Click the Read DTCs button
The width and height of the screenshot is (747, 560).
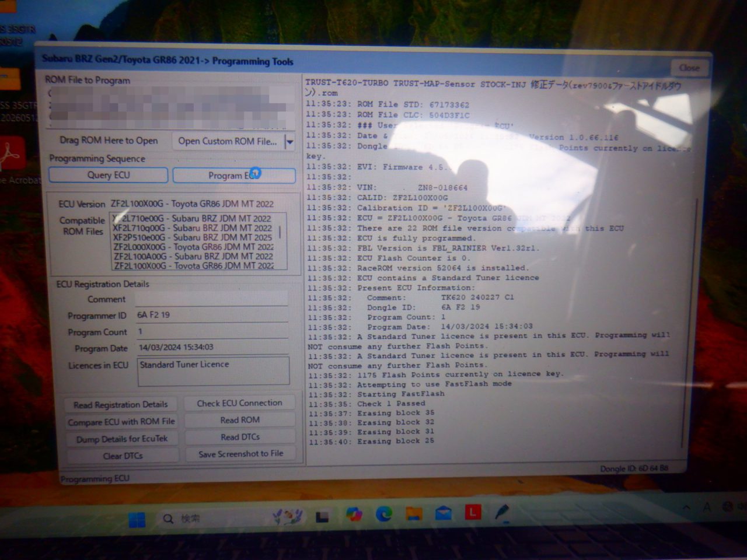coord(240,437)
